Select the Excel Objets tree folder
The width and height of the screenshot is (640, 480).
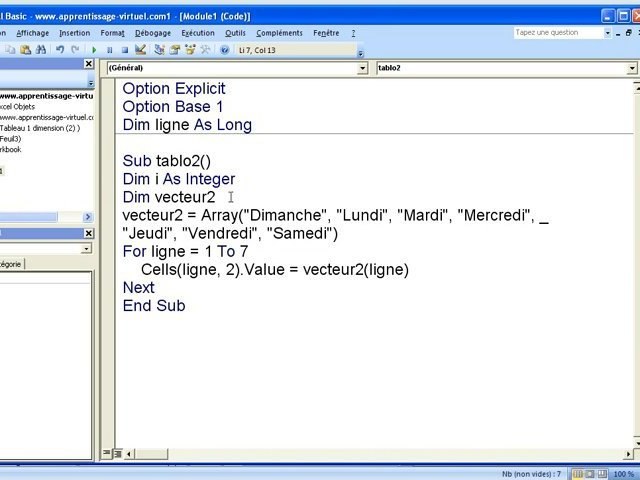click(x=18, y=107)
